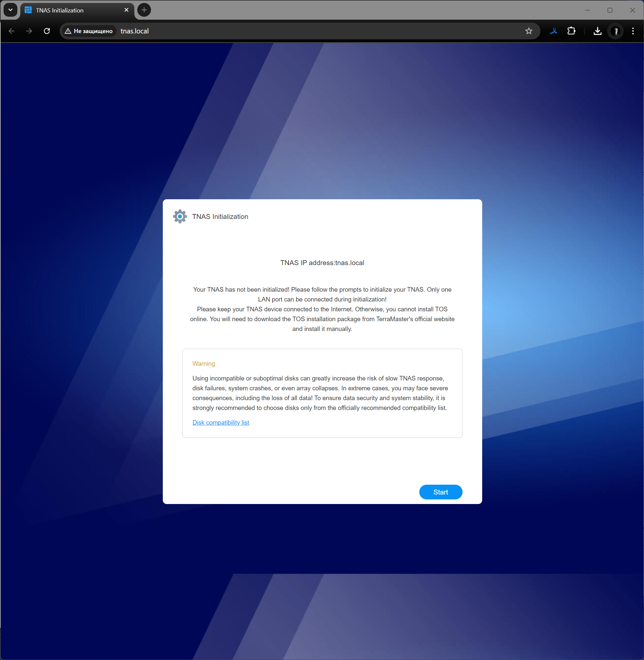This screenshot has height=660, width=644.
Task: Click the TNAS Initialization gear icon
Action: pos(180,216)
